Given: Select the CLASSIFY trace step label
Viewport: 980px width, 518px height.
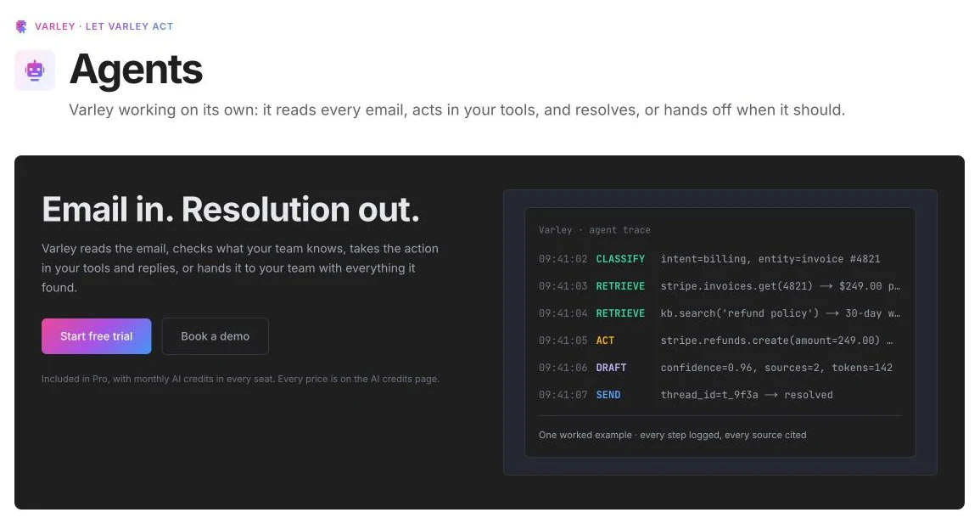Looking at the screenshot, I should coord(620,259).
